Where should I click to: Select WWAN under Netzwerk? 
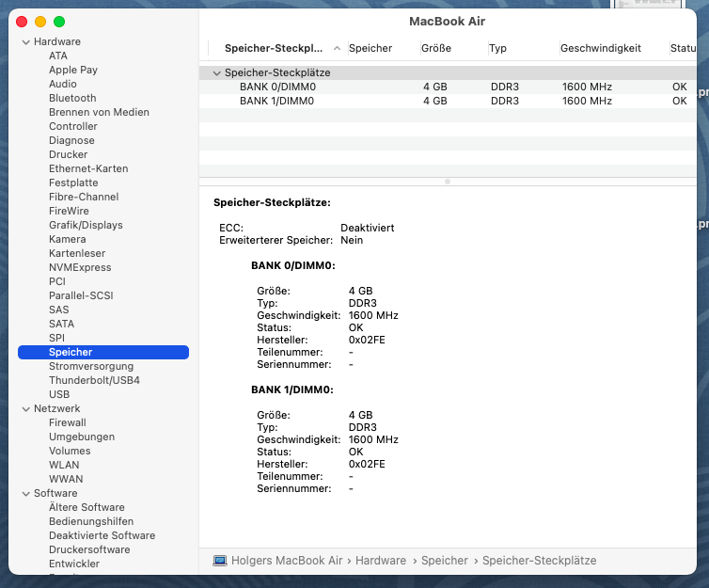tap(66, 479)
